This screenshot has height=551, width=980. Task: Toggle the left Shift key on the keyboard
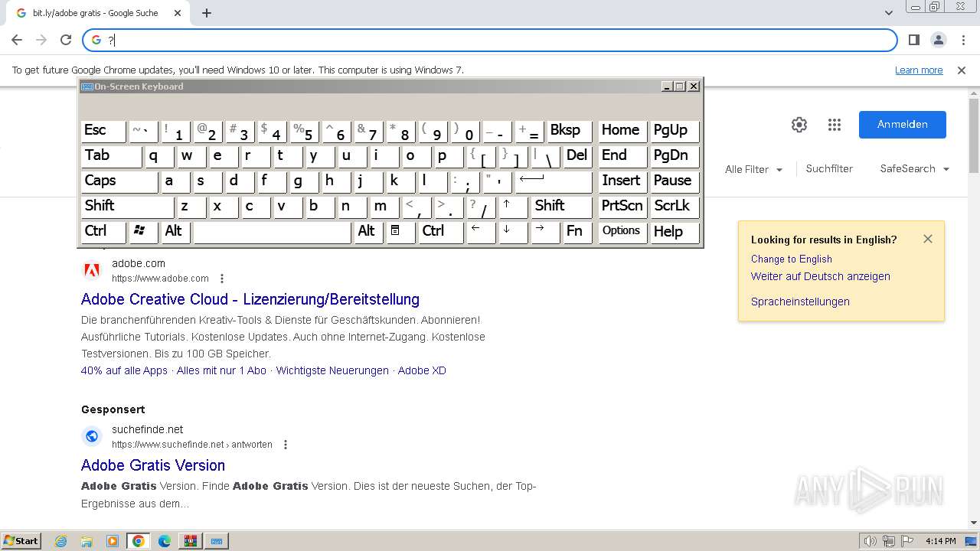point(128,207)
